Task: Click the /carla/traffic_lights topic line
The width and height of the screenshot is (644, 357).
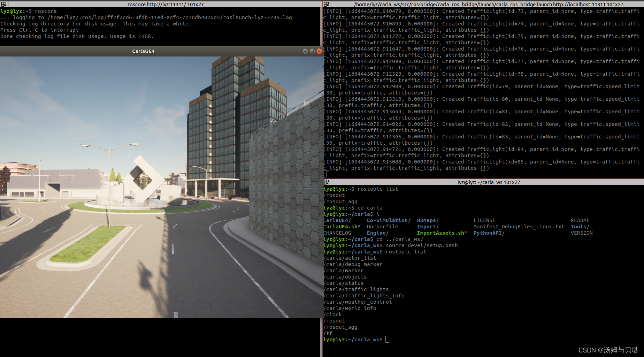Action: (x=356, y=289)
